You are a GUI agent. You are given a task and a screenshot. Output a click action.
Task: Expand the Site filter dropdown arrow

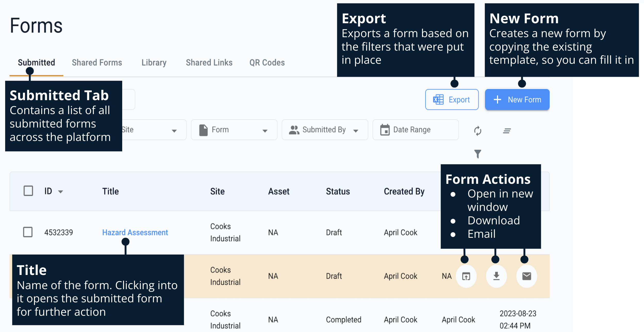[x=174, y=131]
